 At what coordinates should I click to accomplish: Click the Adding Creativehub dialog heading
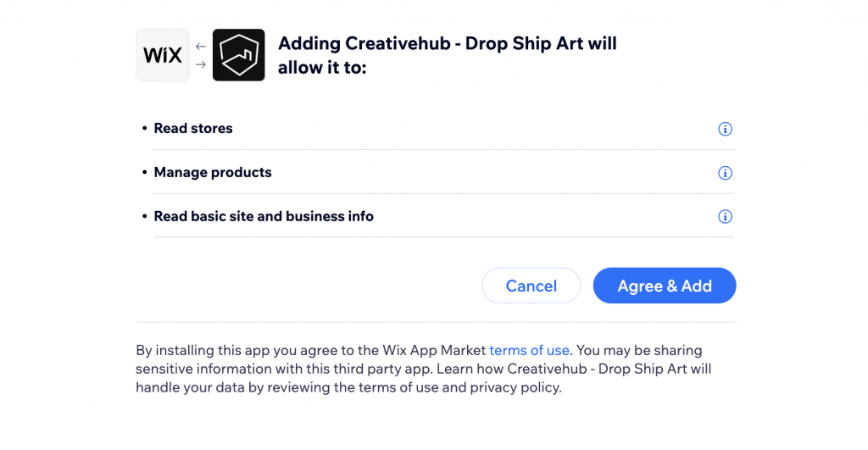[448, 55]
